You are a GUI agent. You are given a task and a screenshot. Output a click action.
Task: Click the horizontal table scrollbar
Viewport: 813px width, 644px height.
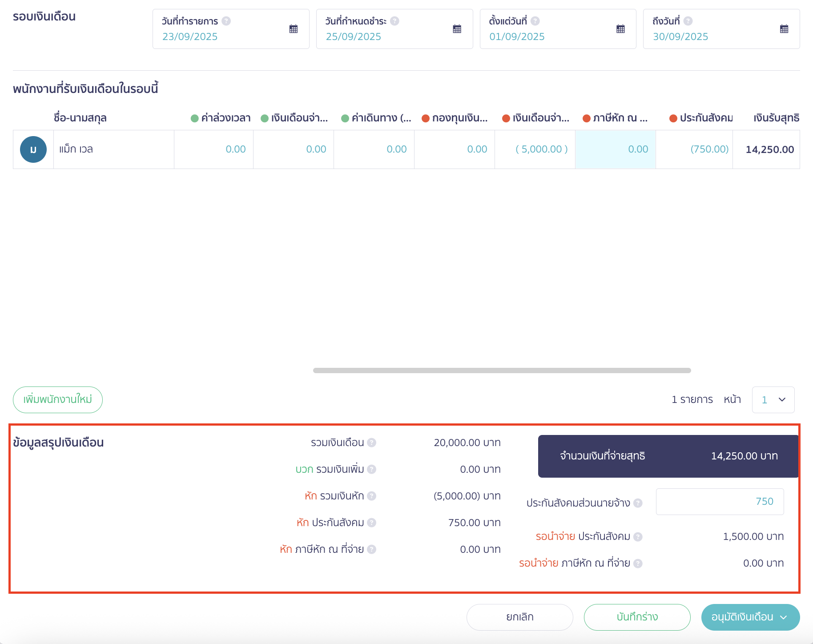pos(502,370)
